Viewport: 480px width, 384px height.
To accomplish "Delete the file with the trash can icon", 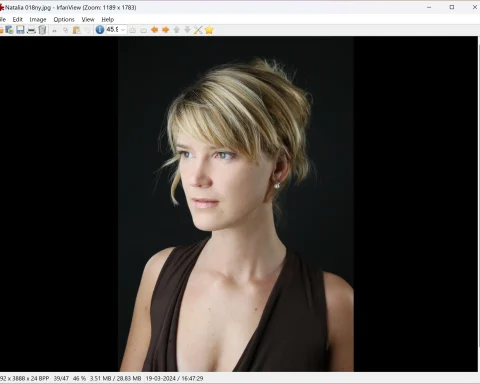I will pyautogui.click(x=42, y=30).
